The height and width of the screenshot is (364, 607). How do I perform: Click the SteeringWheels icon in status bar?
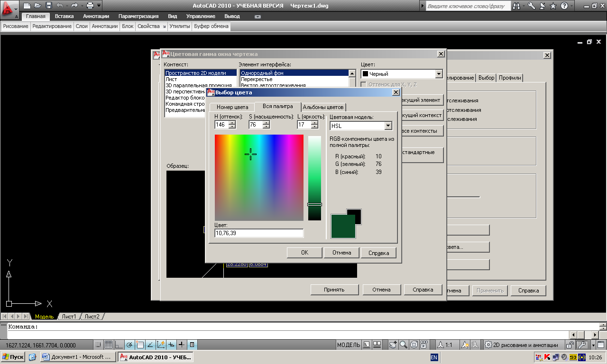(x=414, y=345)
